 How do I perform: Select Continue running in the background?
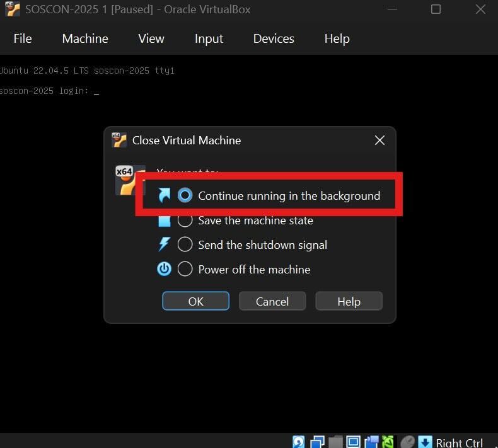click(185, 195)
